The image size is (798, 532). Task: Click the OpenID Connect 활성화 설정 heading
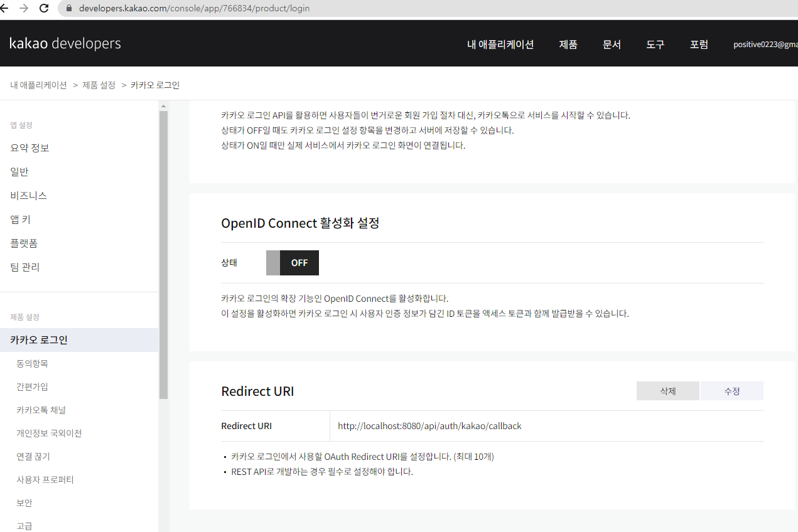300,223
